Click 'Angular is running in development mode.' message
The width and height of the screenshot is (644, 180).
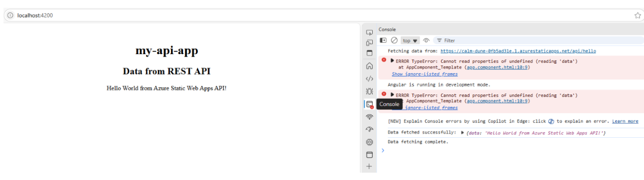pyautogui.click(x=439, y=85)
